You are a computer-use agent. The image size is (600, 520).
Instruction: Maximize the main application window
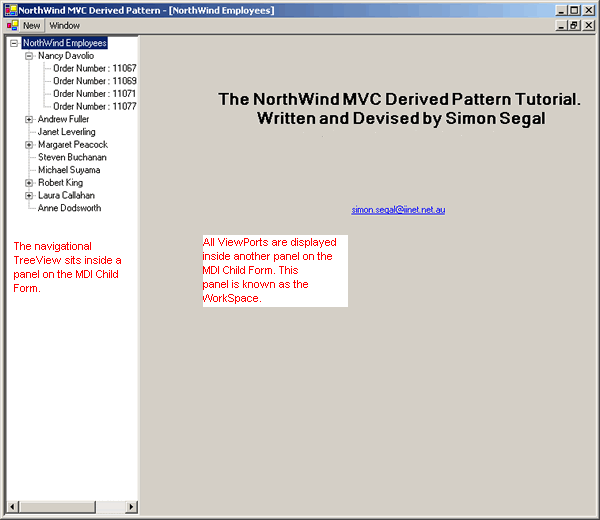tap(574, 10)
